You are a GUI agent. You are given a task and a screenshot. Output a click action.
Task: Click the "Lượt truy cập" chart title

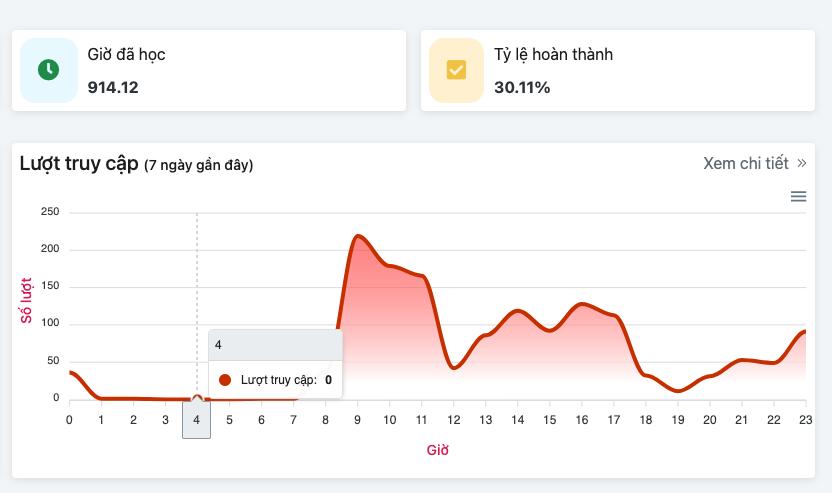(78, 164)
